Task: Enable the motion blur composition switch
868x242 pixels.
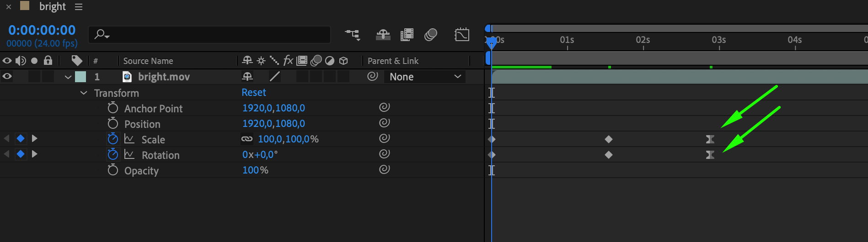Action: pos(431,35)
